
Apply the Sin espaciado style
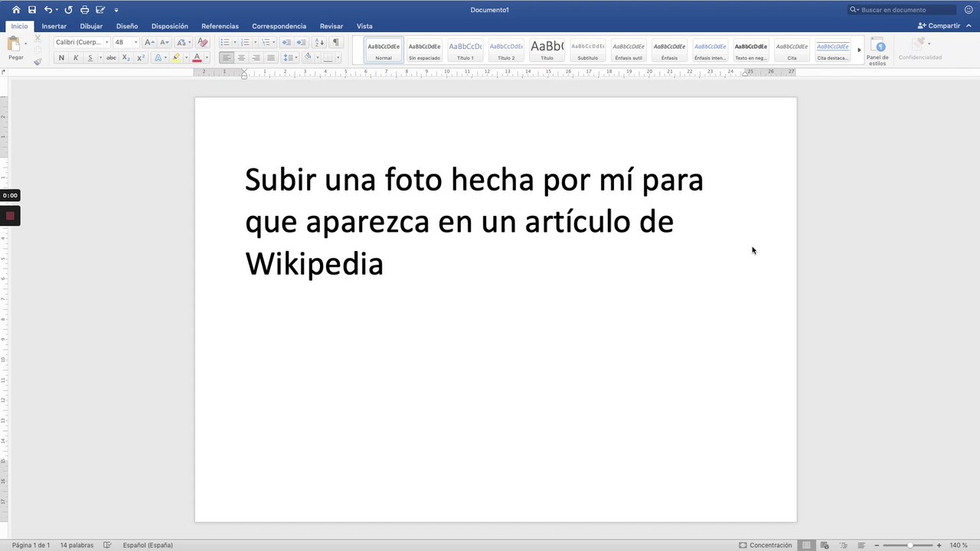425,51
